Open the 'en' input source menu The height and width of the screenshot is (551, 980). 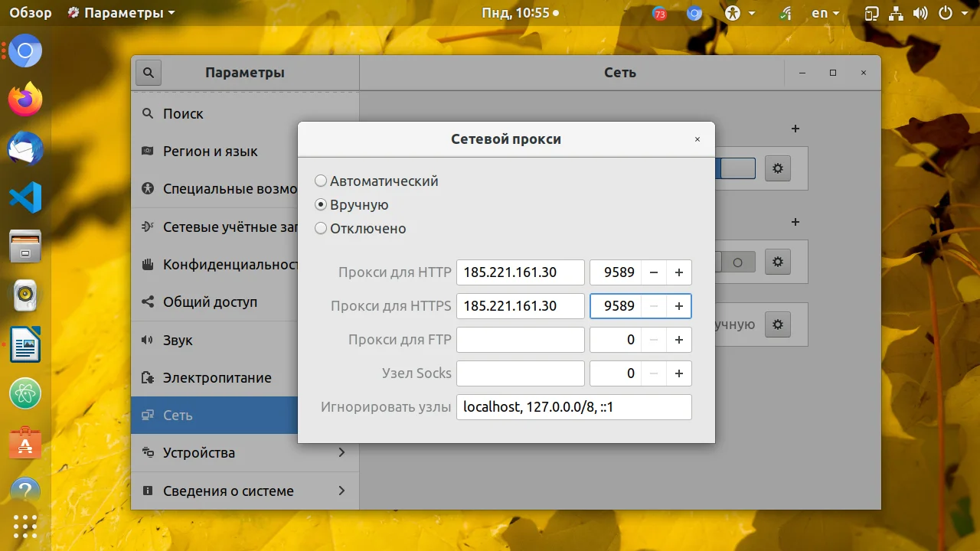(x=825, y=13)
